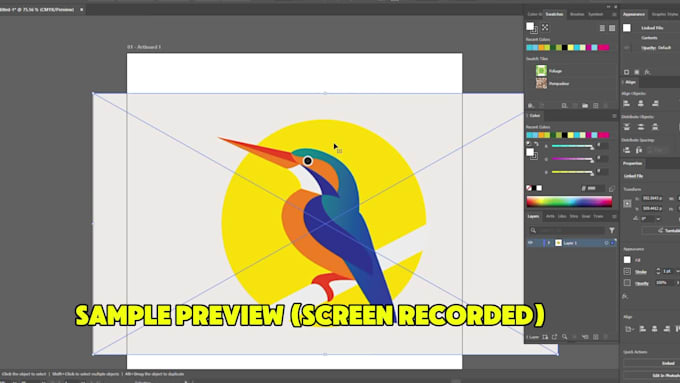
Task: Open the Brushes panel tab
Action: pos(577,14)
